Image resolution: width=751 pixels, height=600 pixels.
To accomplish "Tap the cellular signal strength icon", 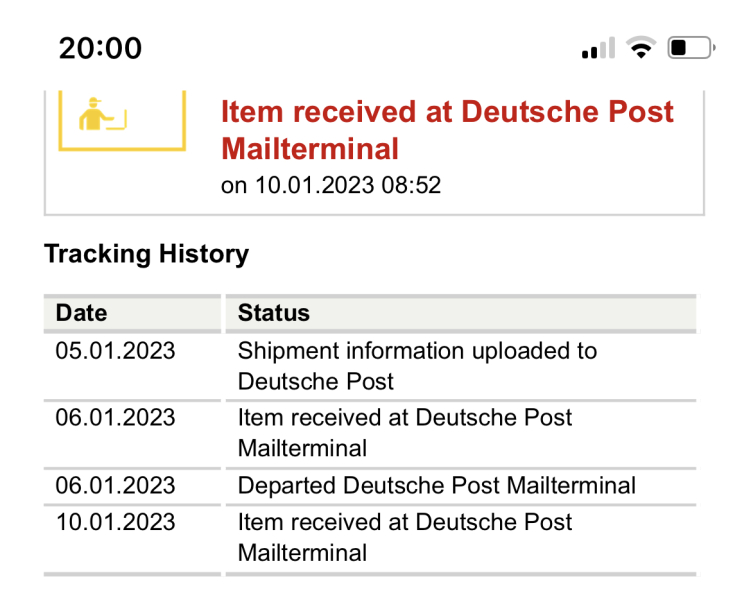I will 598,48.
